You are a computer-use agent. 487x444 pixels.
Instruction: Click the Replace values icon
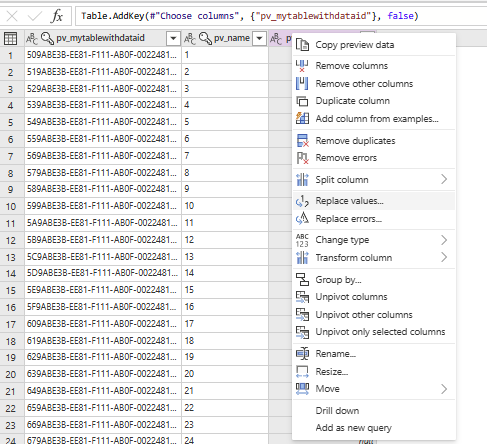point(302,201)
